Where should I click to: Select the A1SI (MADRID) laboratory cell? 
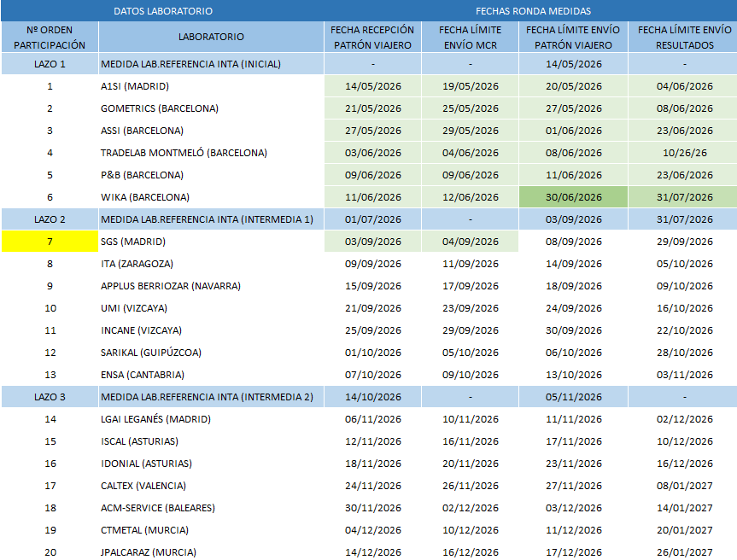click(x=211, y=86)
